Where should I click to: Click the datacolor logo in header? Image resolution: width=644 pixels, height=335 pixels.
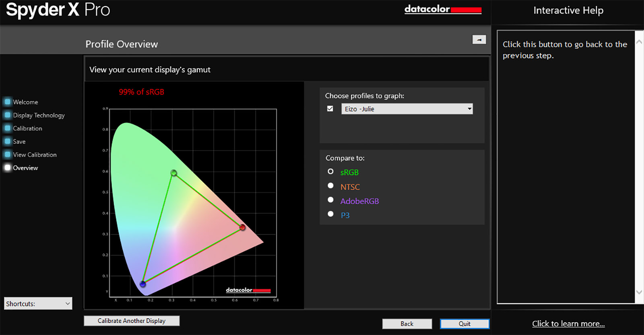point(443,9)
